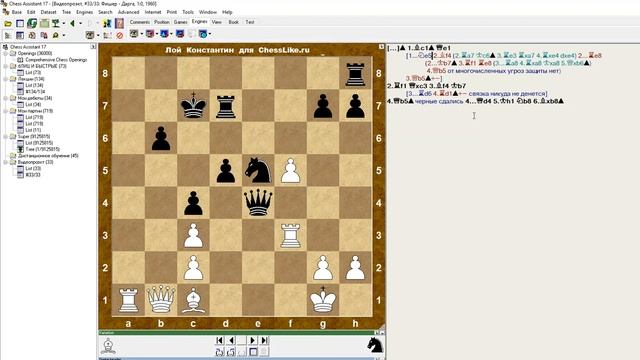Open dropdown arrow of round blue engines icon
Screen dimensions: 640x360
click(210, 34)
